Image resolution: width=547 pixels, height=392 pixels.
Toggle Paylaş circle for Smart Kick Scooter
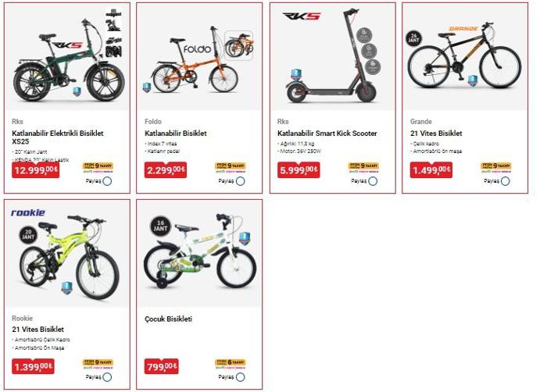[373, 181]
